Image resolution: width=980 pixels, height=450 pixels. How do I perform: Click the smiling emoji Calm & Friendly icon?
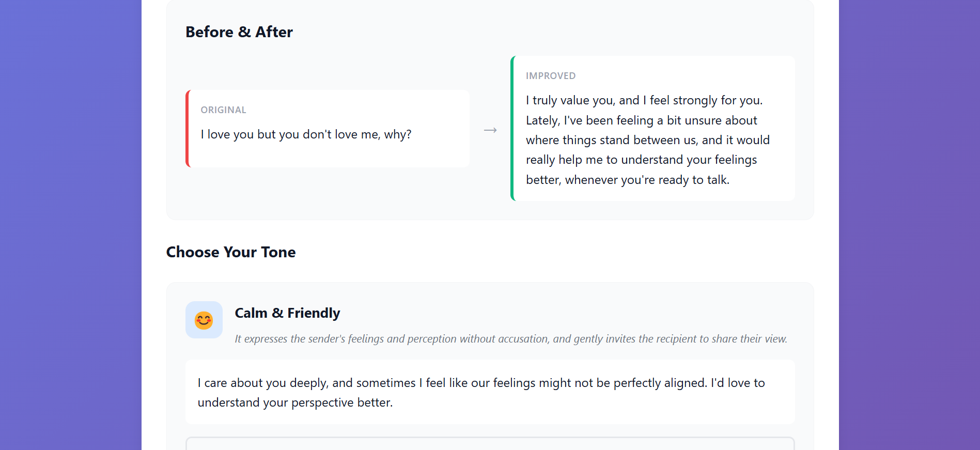click(x=204, y=320)
